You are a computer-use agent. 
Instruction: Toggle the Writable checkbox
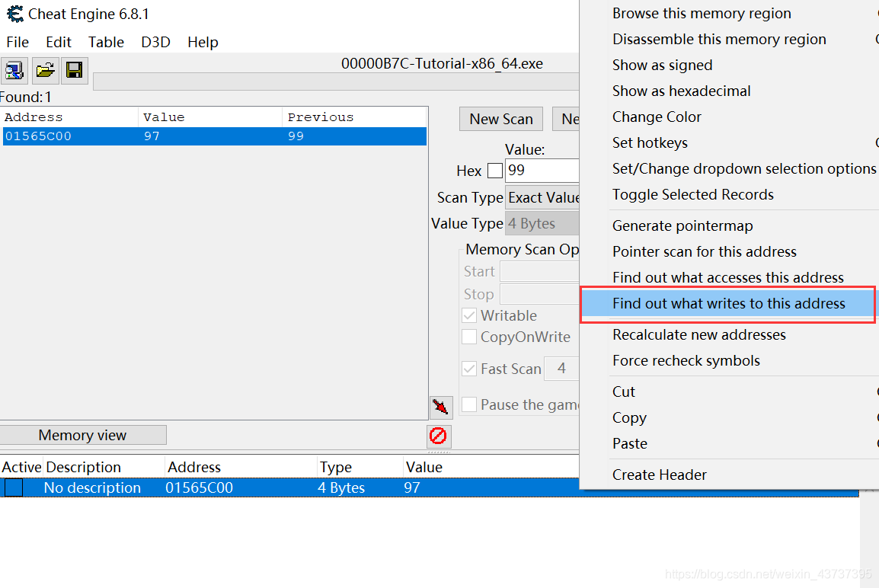[469, 315]
